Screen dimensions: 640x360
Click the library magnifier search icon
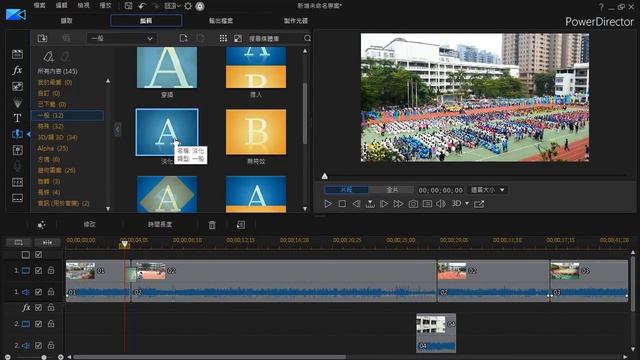(307, 38)
